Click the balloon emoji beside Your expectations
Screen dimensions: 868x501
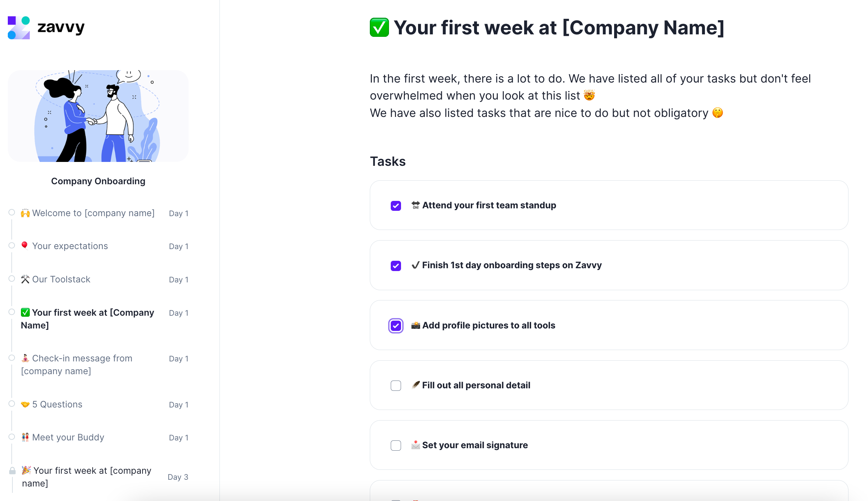click(x=25, y=245)
